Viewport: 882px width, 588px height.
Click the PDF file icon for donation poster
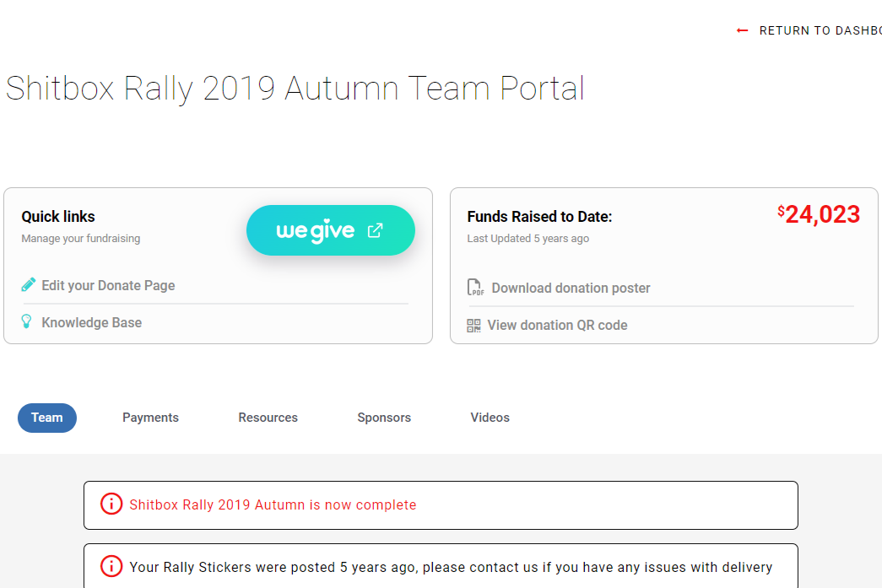pos(475,288)
